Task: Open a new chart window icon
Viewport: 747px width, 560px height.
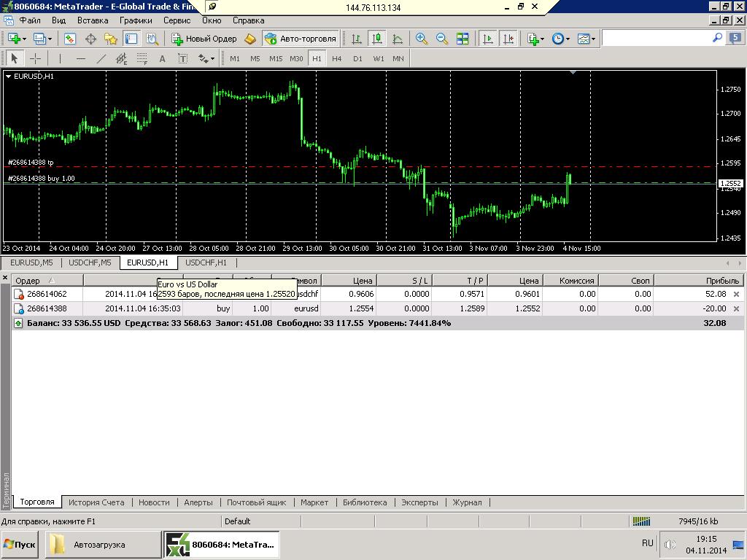Action: (x=13, y=39)
